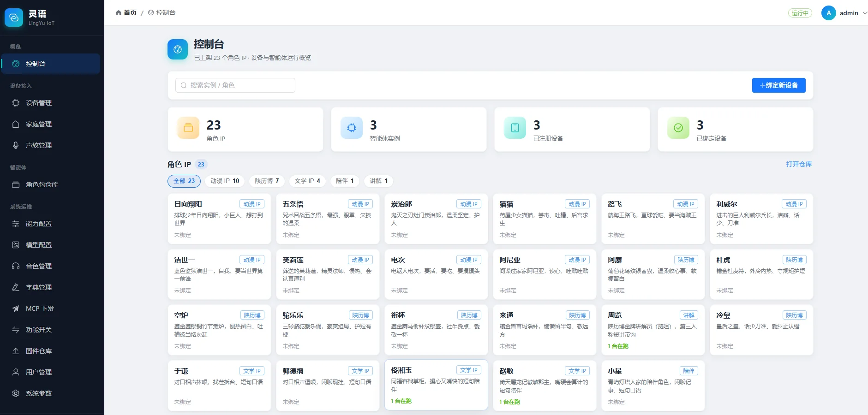Focus the 搜索实例 / 角色 search field
The image size is (868, 415).
235,85
